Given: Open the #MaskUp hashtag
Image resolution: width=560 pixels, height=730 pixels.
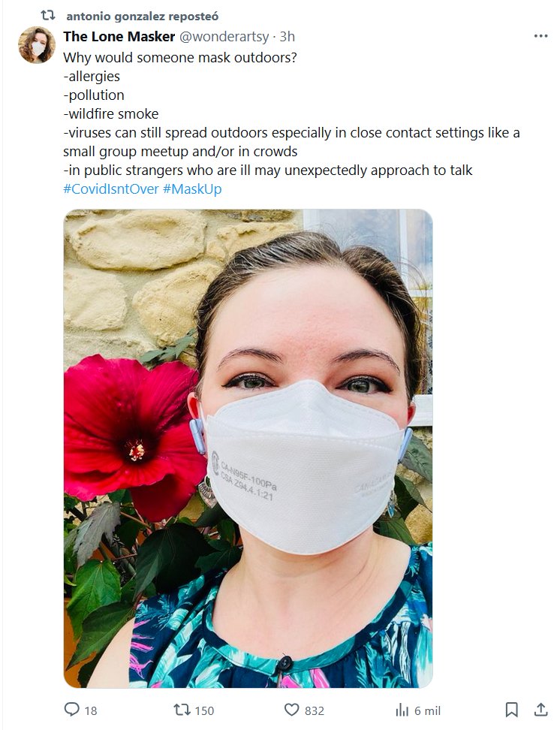Looking at the screenshot, I should click(x=192, y=189).
